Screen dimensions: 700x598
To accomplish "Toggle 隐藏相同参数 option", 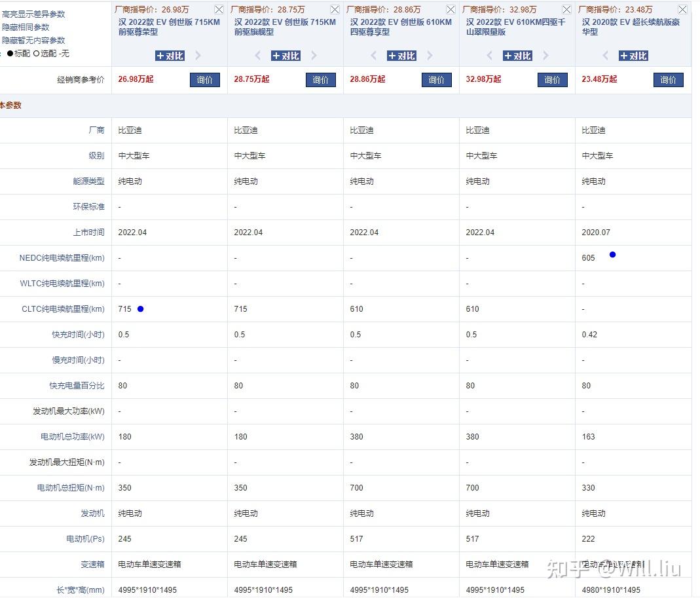I will [x=26, y=28].
